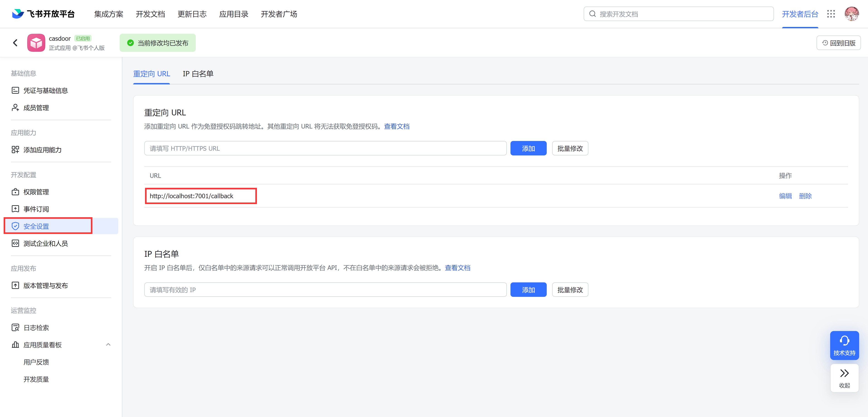868x417 pixels.
Task: Open the 技术支持 support widget
Action: [x=844, y=345]
